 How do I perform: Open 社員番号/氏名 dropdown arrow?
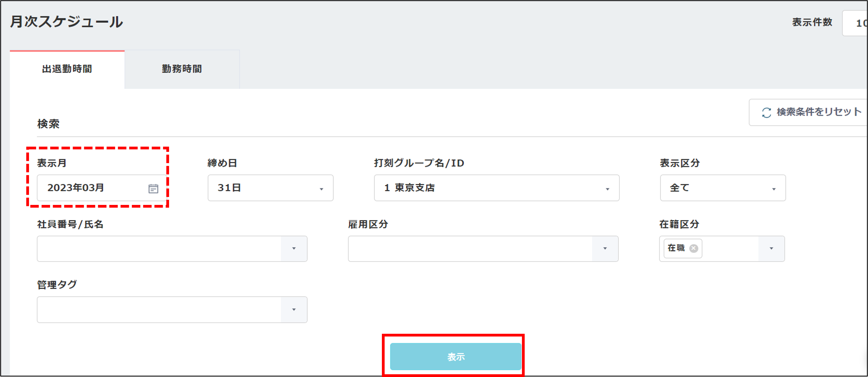click(x=294, y=249)
